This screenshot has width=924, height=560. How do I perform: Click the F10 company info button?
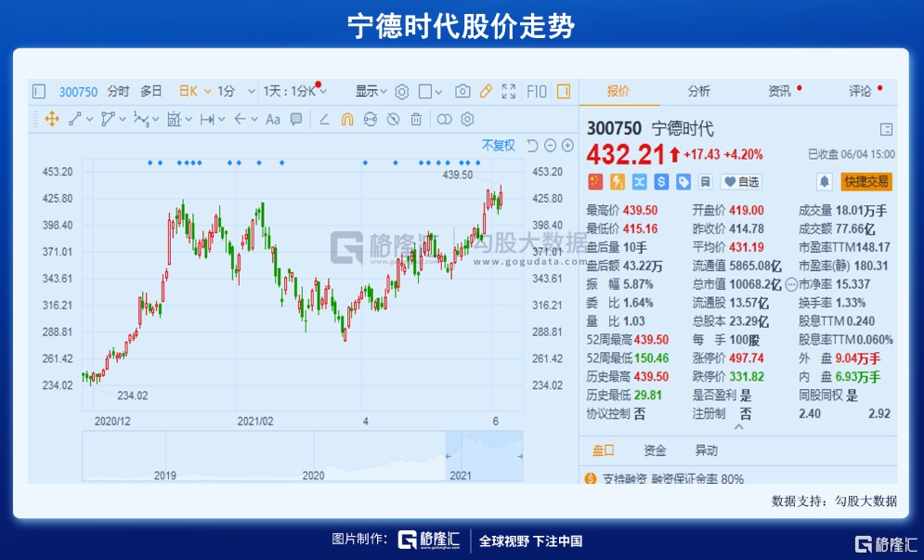point(537,91)
